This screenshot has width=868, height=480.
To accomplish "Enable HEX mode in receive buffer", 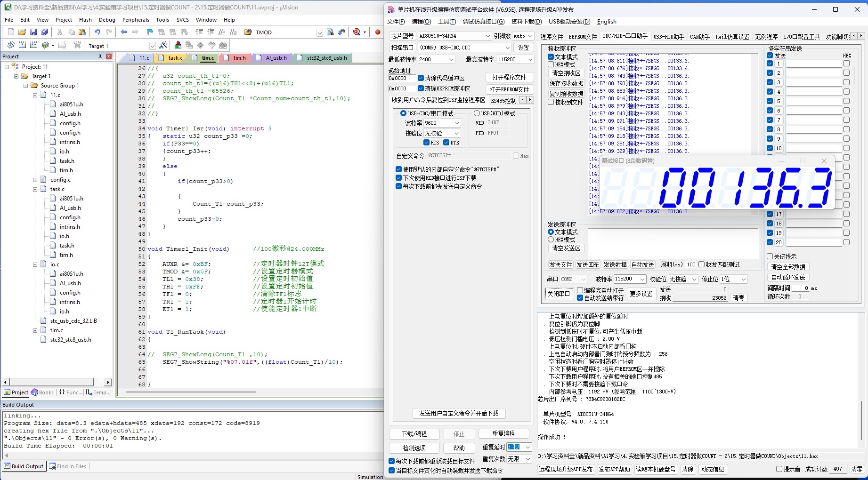I will pyautogui.click(x=551, y=64).
